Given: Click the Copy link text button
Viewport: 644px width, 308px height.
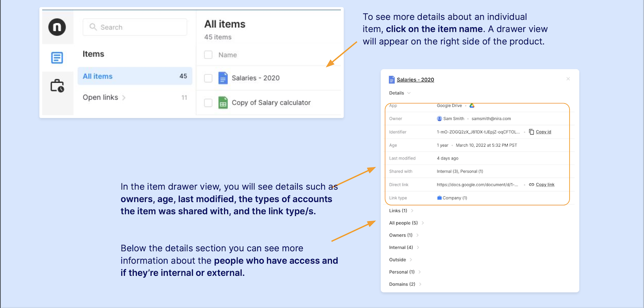Looking at the screenshot, I should (x=545, y=185).
